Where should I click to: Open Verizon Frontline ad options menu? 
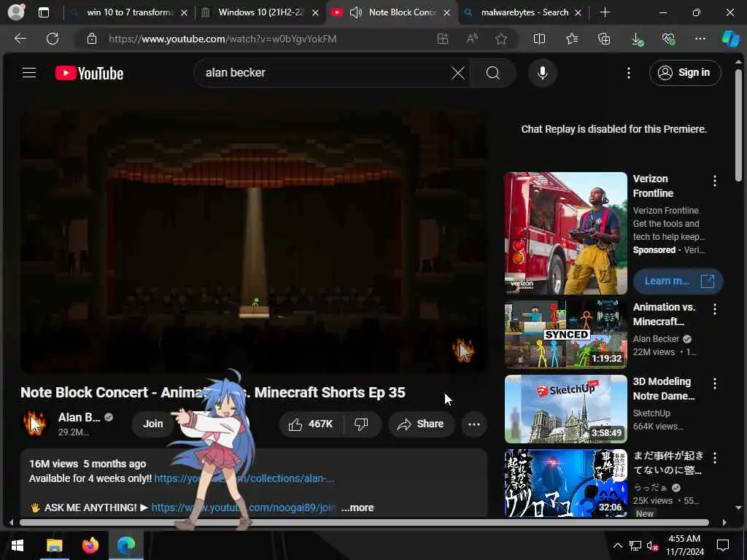(x=715, y=181)
